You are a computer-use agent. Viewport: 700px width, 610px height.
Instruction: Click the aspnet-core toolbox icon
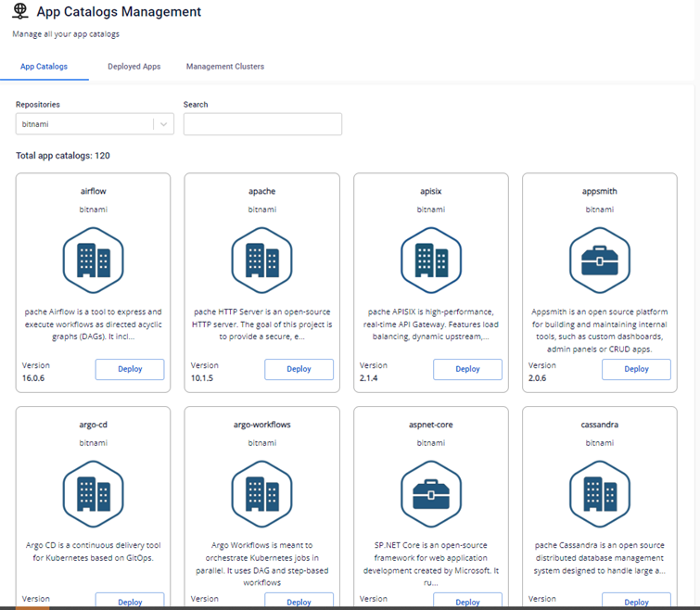point(430,494)
